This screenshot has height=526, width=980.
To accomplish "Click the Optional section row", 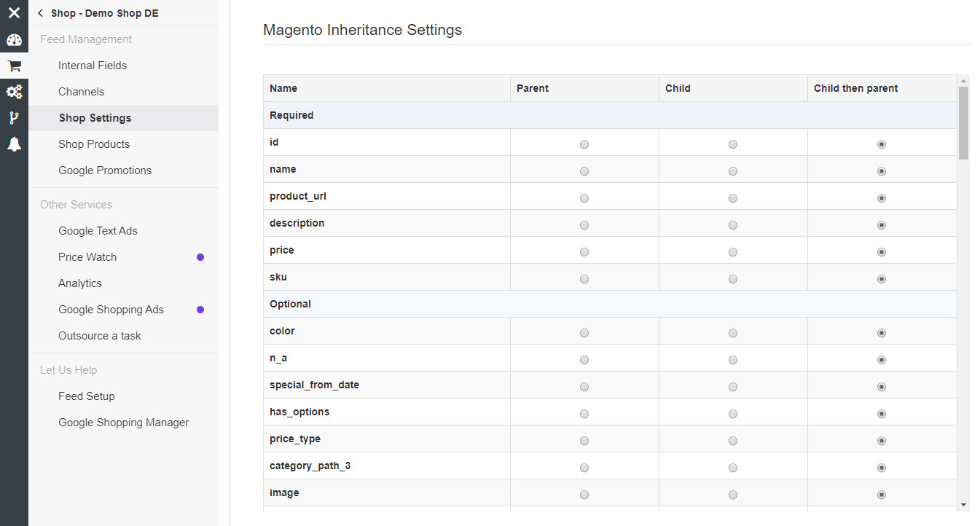I will 610,304.
